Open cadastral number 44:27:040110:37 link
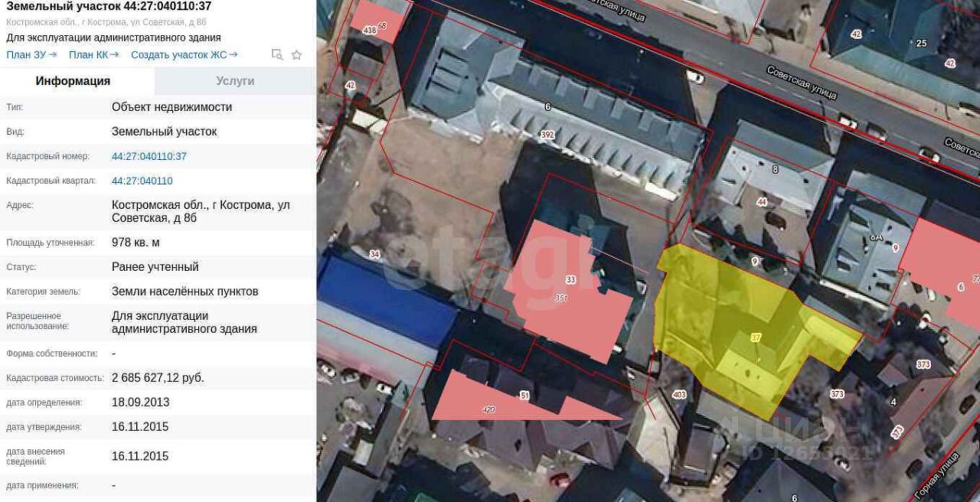This screenshot has height=502, width=980. (x=149, y=156)
